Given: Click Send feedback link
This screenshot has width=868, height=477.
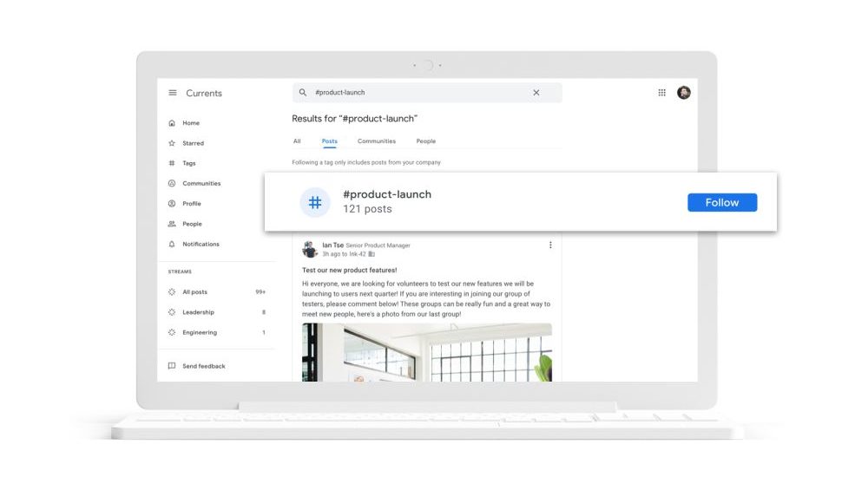Looking at the screenshot, I should coord(203,366).
